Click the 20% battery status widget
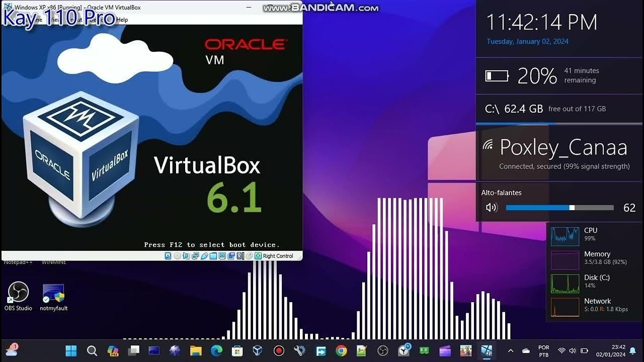The height and width of the screenshot is (362, 644). pyautogui.click(x=559, y=75)
